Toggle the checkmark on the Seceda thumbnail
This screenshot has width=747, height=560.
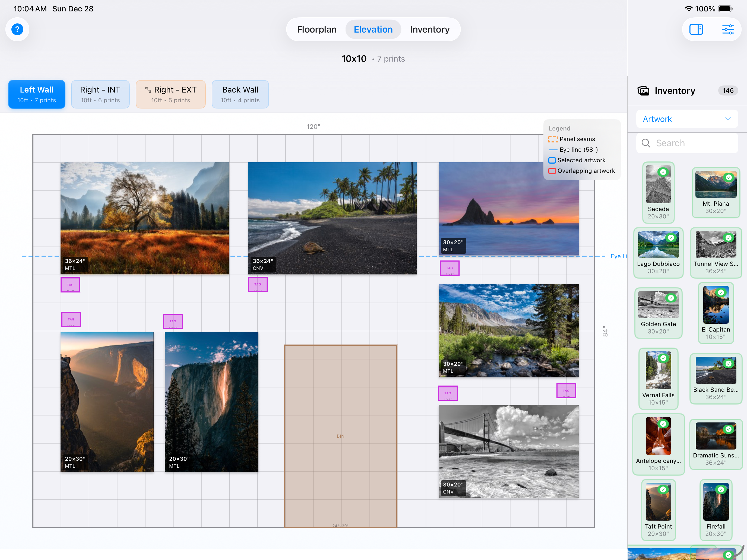tap(663, 172)
